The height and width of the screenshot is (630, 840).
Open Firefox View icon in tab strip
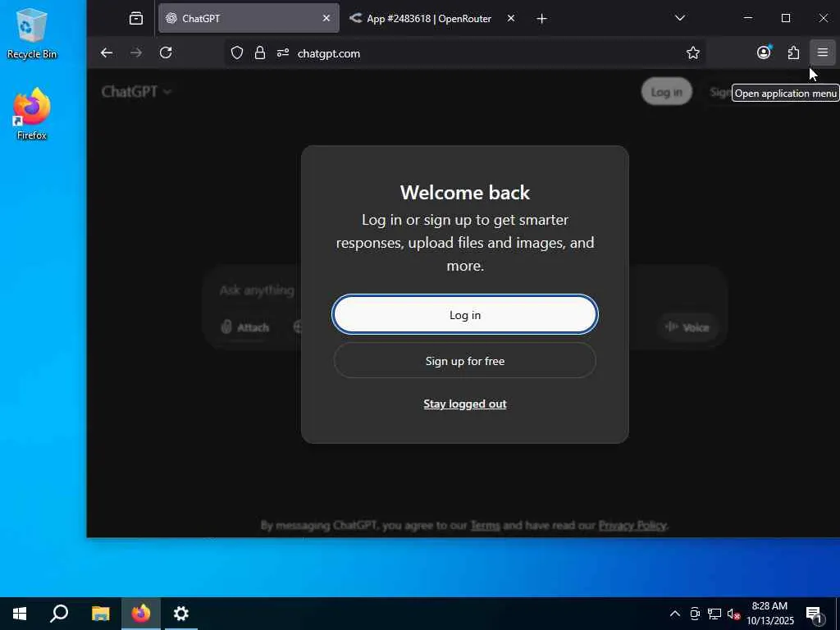point(136,18)
